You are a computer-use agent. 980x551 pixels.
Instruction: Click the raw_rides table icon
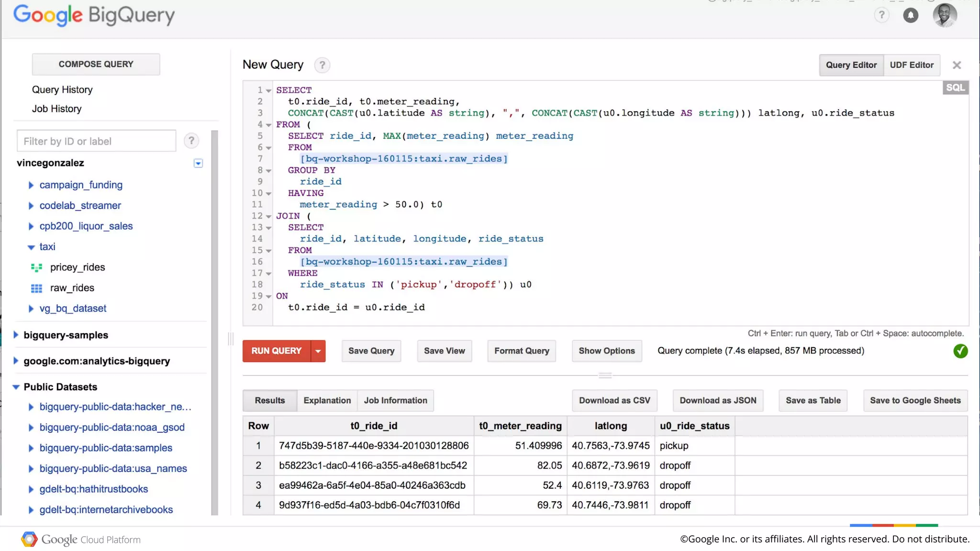point(36,288)
